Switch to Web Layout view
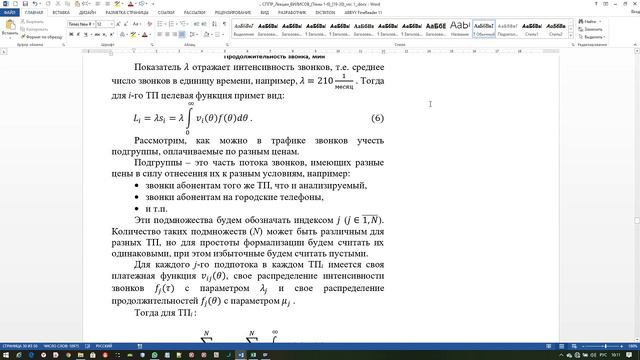Screen dimensions: 640x360 (574, 346)
